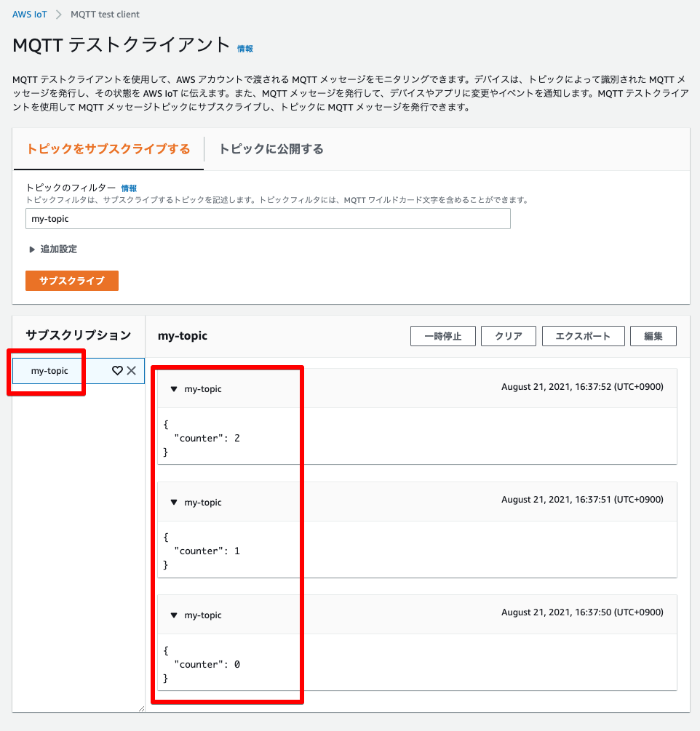Select the トピックをサブスクライブする tab

(x=108, y=148)
